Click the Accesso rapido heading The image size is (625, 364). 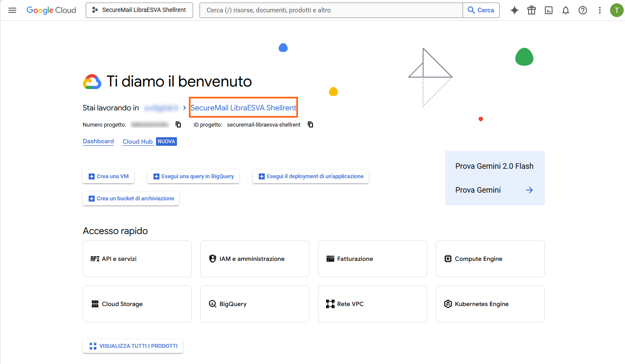[x=115, y=231]
